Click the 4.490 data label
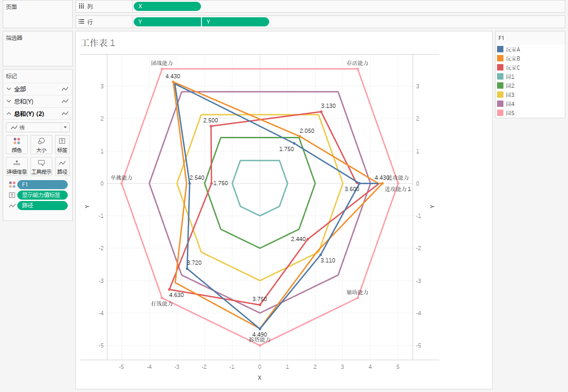Image resolution: width=568 pixels, height=392 pixels. [260, 334]
